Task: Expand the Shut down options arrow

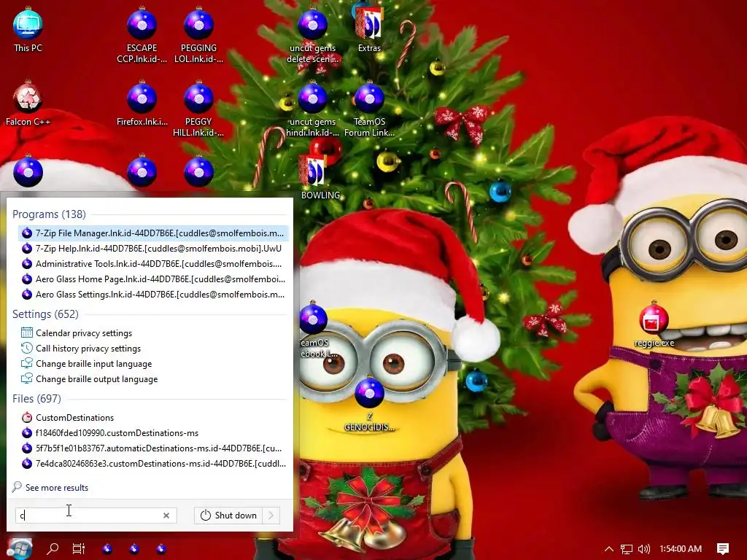Action: [271, 516]
